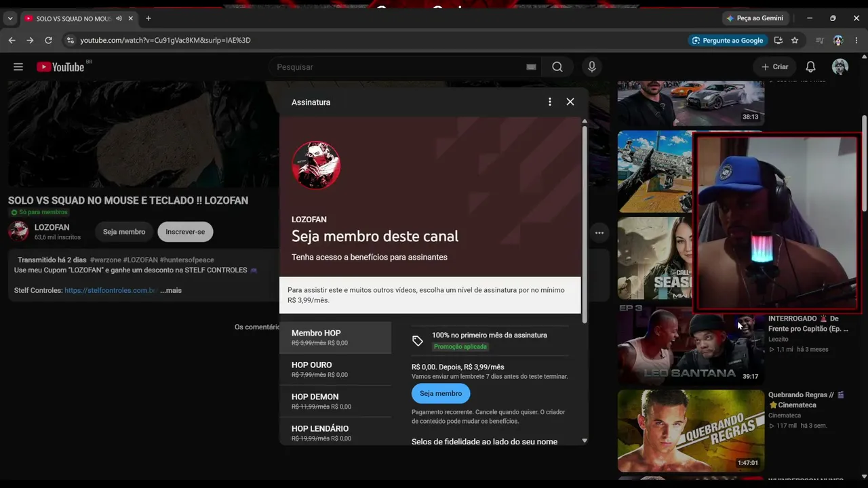Open the Leozito channel name
The height and width of the screenshot is (488, 868).
pyautogui.click(x=778, y=339)
